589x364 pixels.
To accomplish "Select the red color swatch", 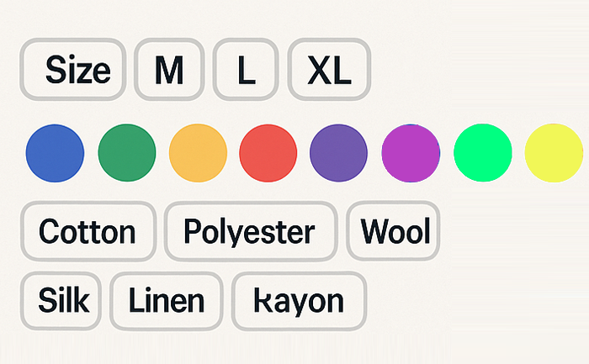I will pyautogui.click(x=268, y=153).
